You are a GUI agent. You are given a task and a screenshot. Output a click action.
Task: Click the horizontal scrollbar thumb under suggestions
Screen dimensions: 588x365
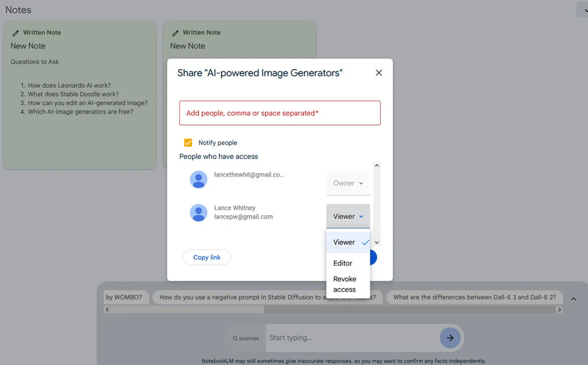[x=187, y=310]
